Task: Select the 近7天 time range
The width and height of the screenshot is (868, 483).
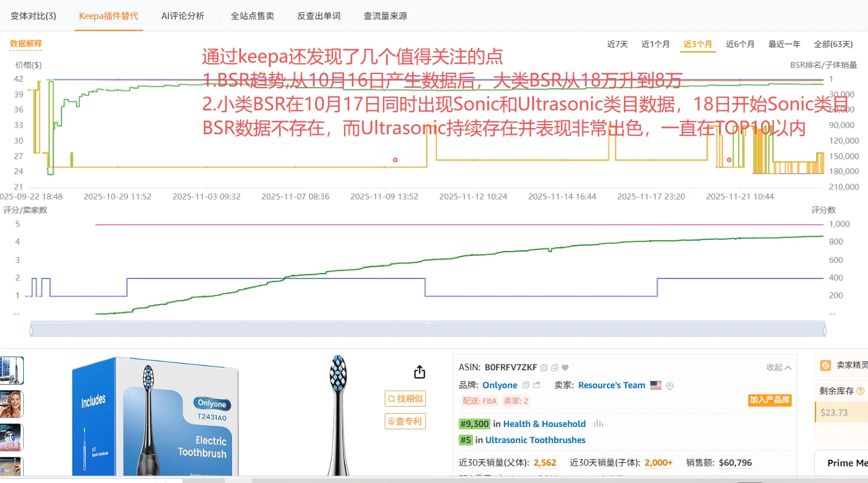Action: 617,44
